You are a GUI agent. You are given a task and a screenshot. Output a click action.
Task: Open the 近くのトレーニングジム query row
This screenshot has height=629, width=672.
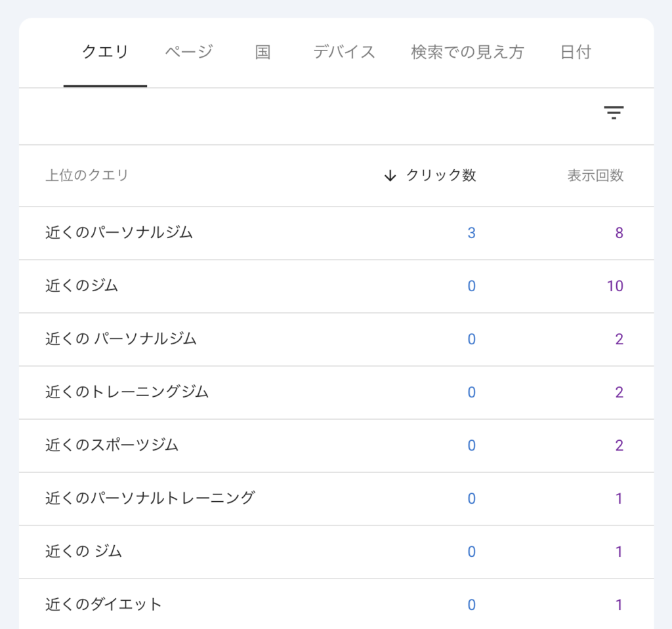[127, 392]
